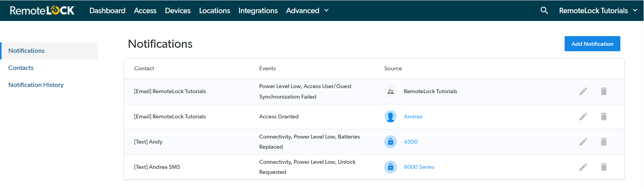Viewport: 644px width, 189px height.
Task: Open the 4500 lock link
Action: coord(410,142)
